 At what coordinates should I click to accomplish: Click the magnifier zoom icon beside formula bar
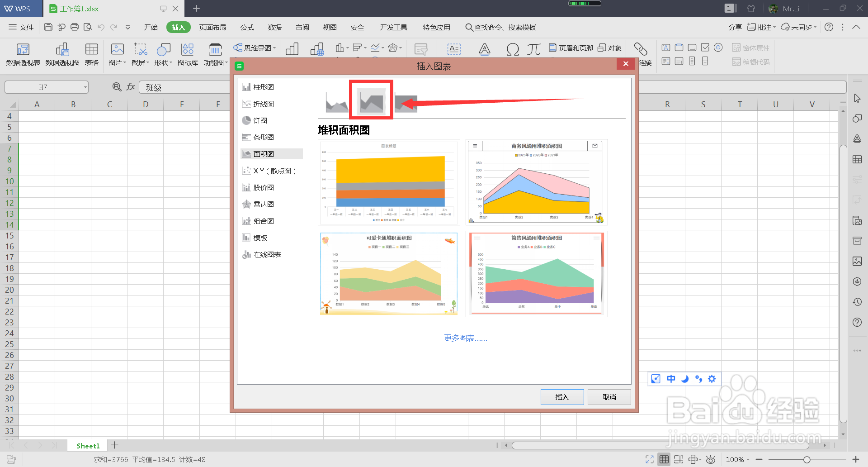pyautogui.click(x=117, y=87)
